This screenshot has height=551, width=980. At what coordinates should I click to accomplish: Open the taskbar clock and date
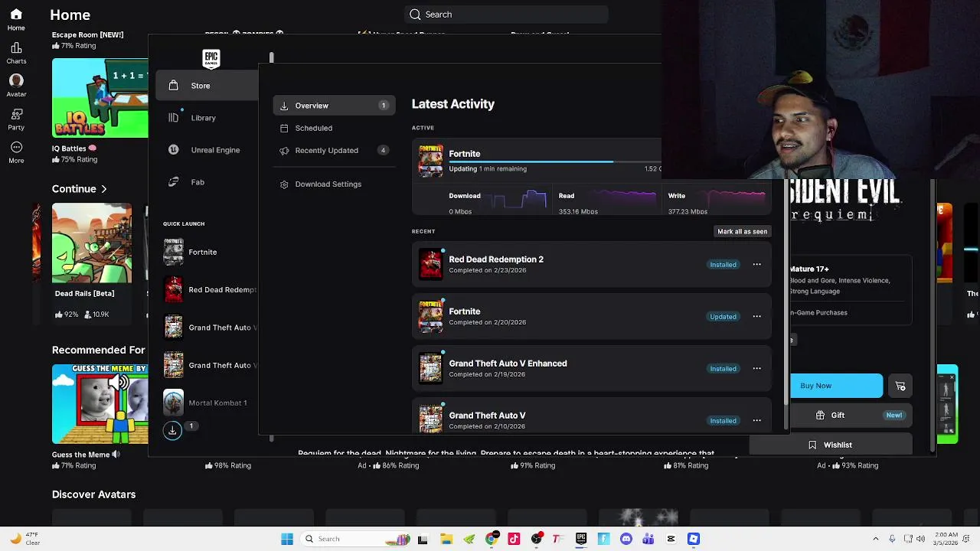946,539
